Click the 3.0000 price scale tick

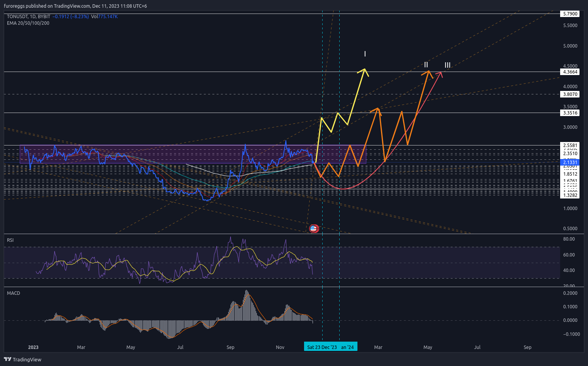(570, 127)
